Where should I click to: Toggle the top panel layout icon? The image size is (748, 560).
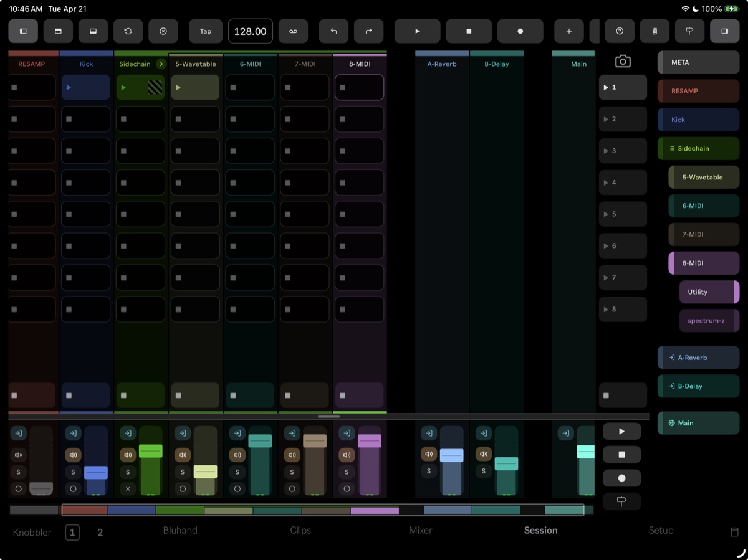pos(58,31)
